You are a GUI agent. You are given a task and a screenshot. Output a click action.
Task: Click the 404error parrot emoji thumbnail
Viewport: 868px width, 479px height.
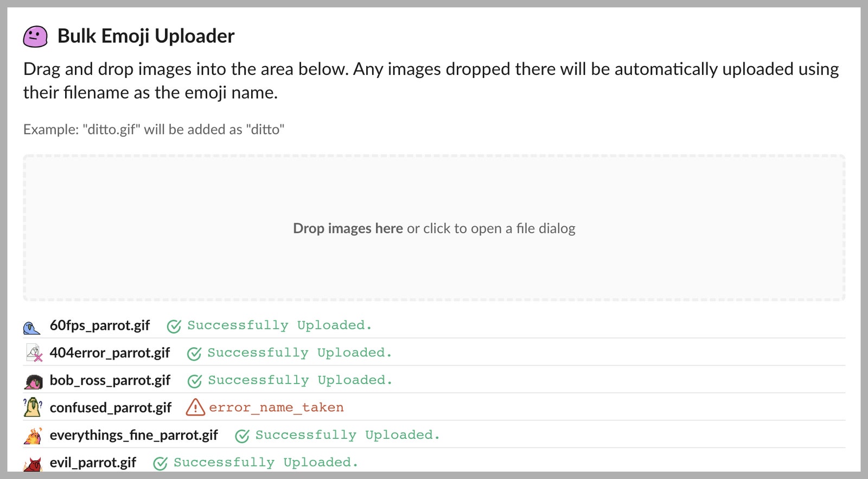click(34, 353)
